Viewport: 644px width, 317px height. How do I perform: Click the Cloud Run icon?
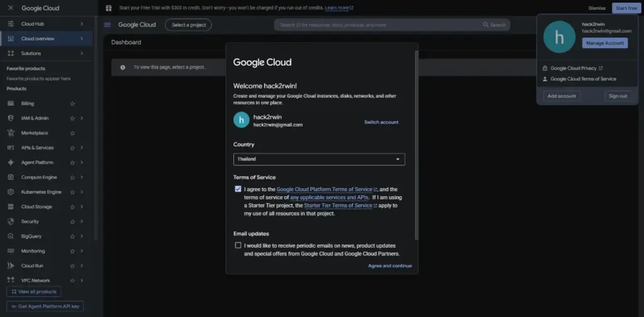(11, 265)
